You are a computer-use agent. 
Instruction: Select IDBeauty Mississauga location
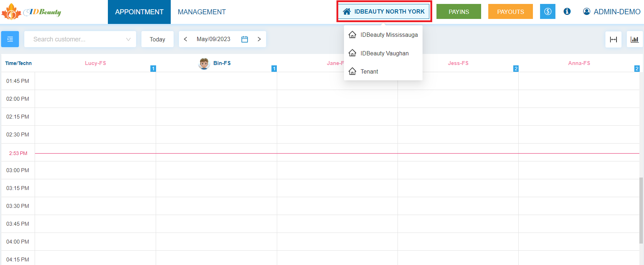[x=383, y=35]
